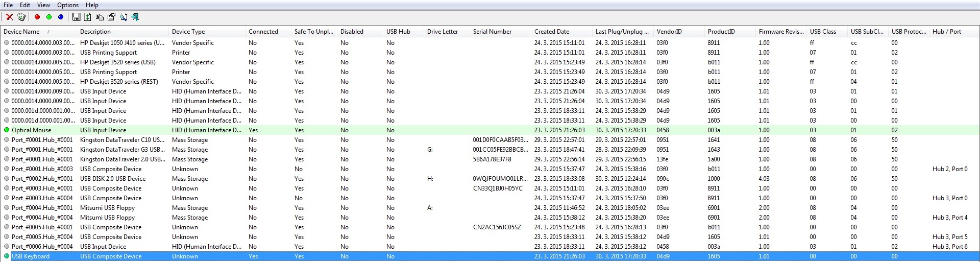Click grey status icon of Port_#0006.Hub_#0004
This screenshot has height=262, width=980.
7,246
